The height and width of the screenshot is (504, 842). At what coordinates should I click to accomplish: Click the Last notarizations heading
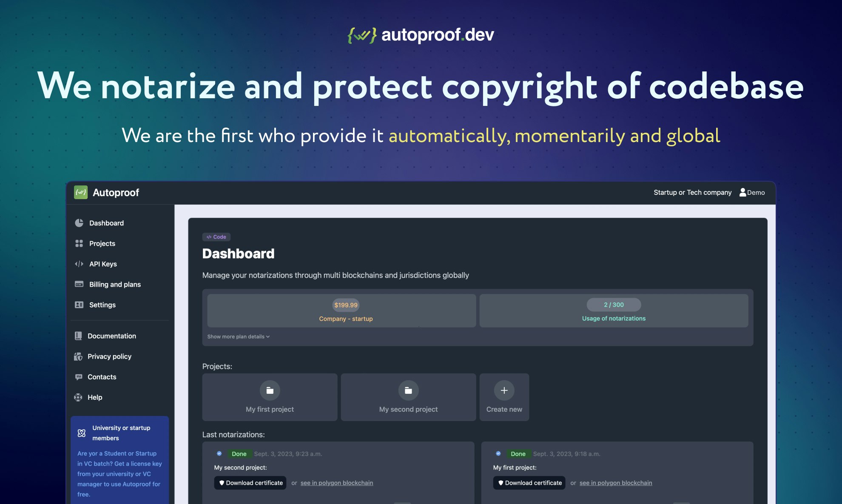click(233, 435)
